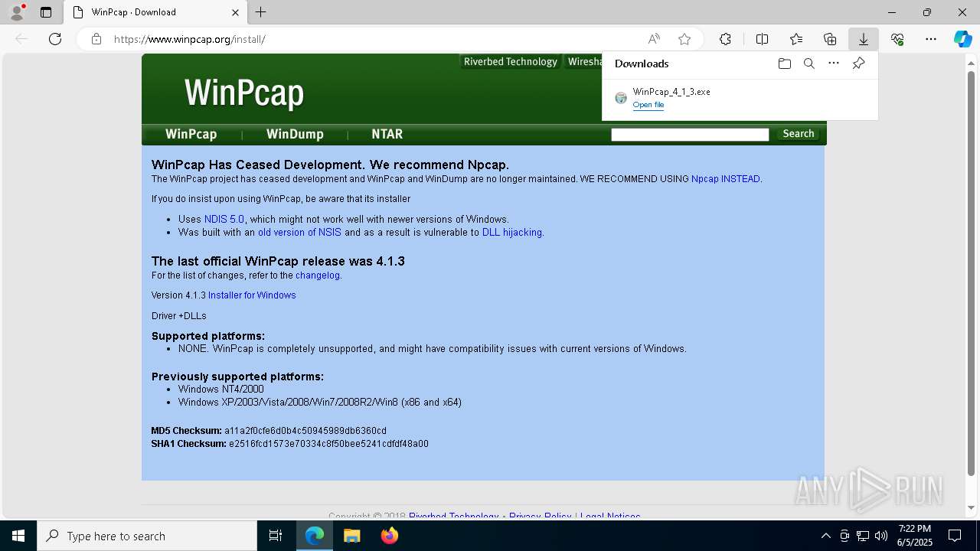
Task: Open File Explorer from the taskbar
Action: [x=351, y=536]
